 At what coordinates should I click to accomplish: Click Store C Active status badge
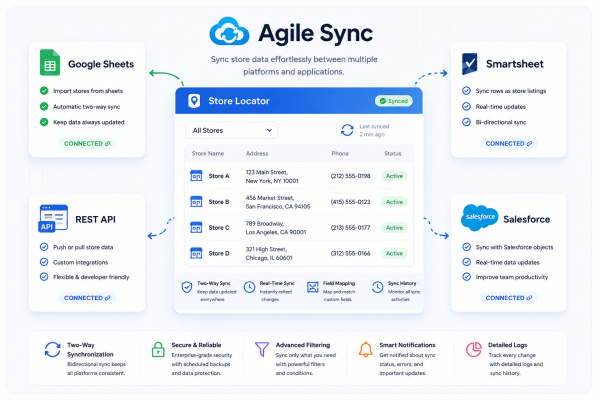pyautogui.click(x=394, y=228)
